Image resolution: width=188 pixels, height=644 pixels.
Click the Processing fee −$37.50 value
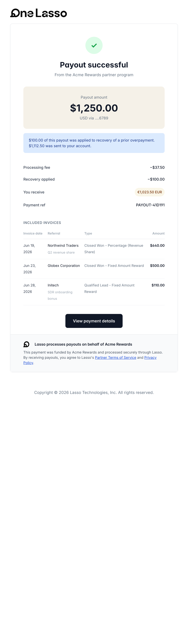tap(157, 167)
